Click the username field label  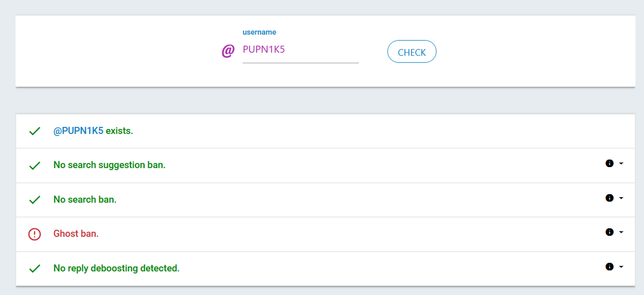[259, 32]
